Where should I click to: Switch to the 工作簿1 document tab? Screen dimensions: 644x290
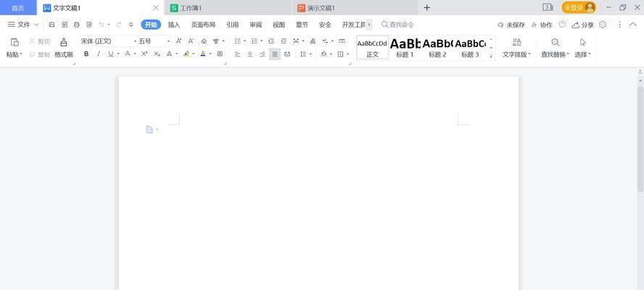[228, 8]
